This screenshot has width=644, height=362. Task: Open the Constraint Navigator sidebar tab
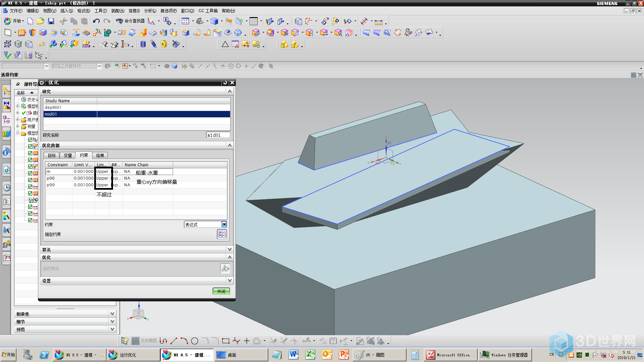6,105
